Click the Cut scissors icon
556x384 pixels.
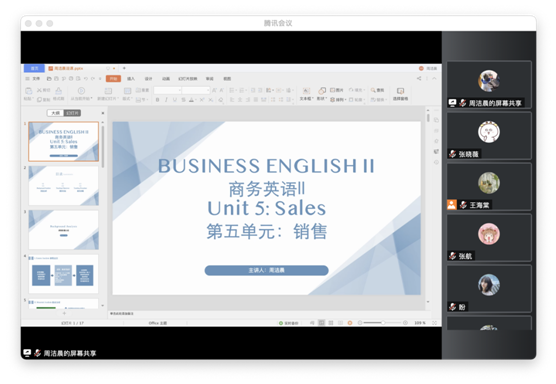(40, 90)
